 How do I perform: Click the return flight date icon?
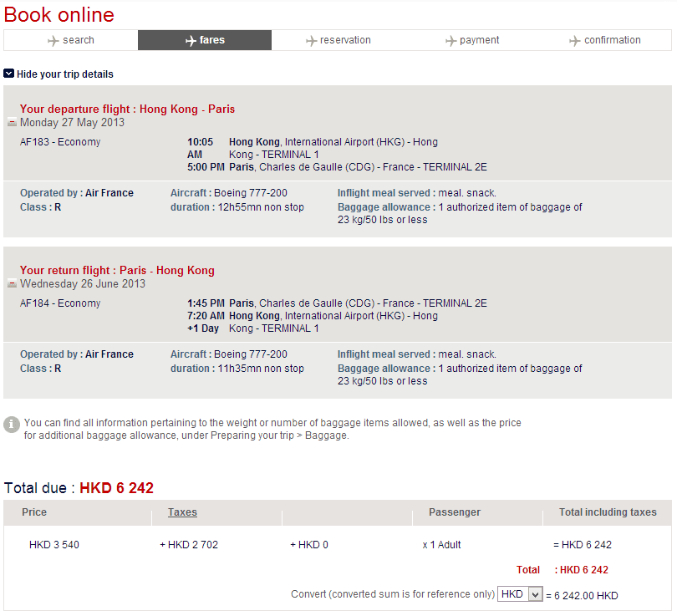(x=12, y=284)
